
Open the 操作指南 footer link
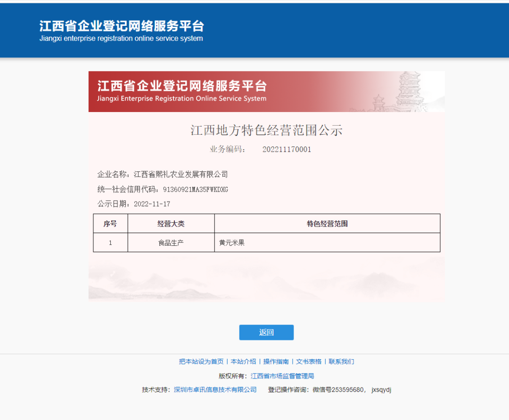276,362
